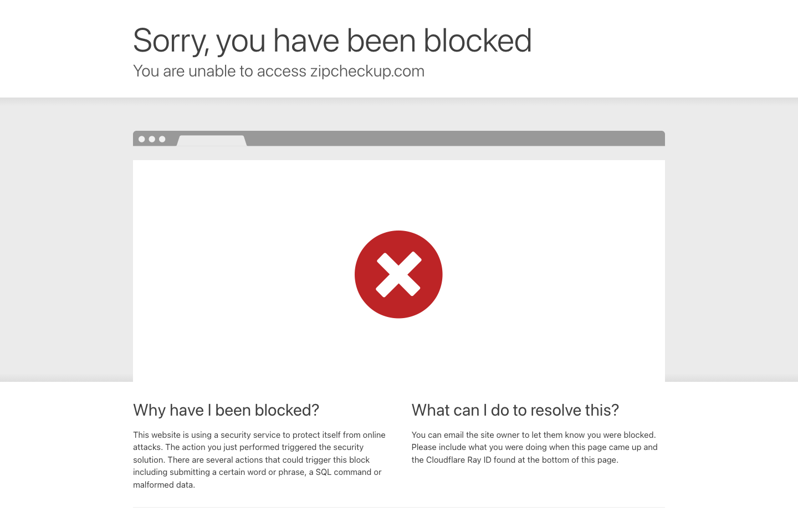
Task: Click the third dot in browser illustration
Action: (x=162, y=139)
